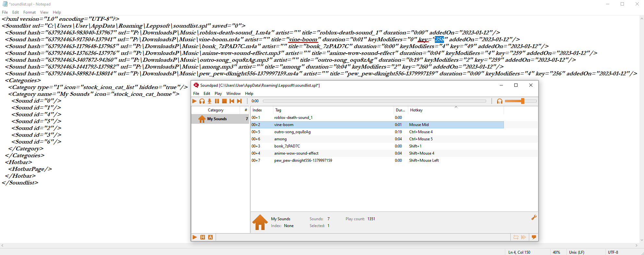Skip to next sound in Soundpad

239,101
